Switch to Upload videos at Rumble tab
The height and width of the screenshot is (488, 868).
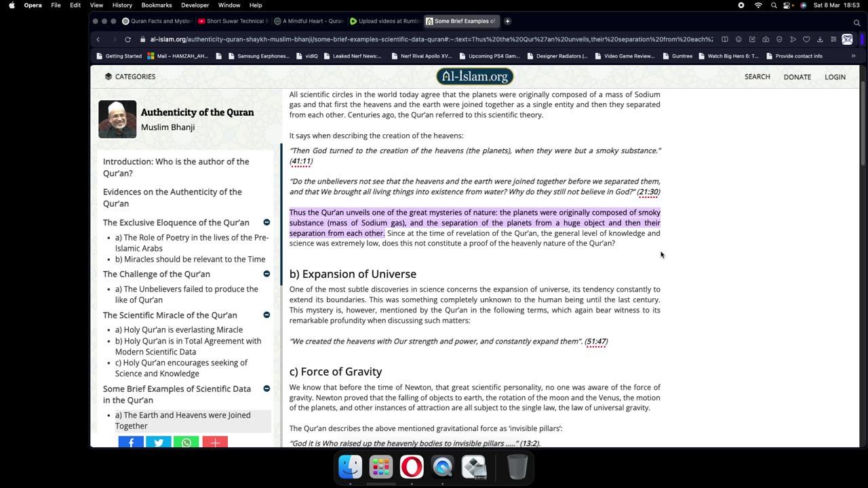pos(384,21)
